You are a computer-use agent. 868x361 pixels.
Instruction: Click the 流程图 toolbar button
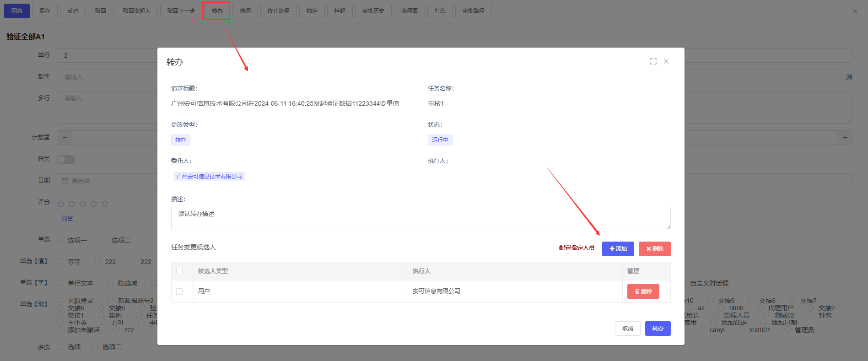pos(409,11)
